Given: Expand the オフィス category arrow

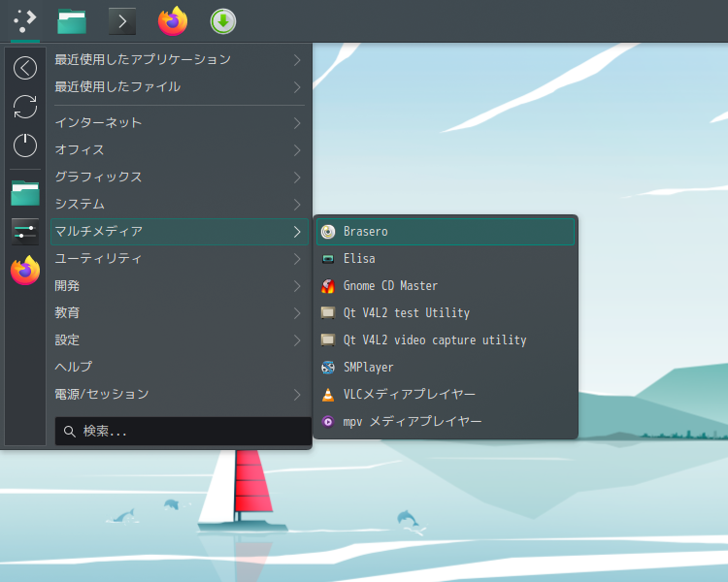Looking at the screenshot, I should pos(297,150).
